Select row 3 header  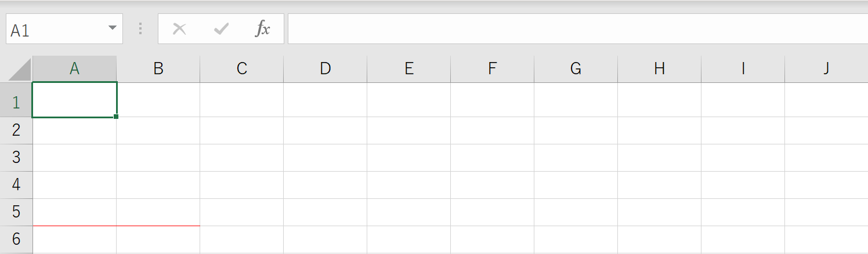click(16, 158)
